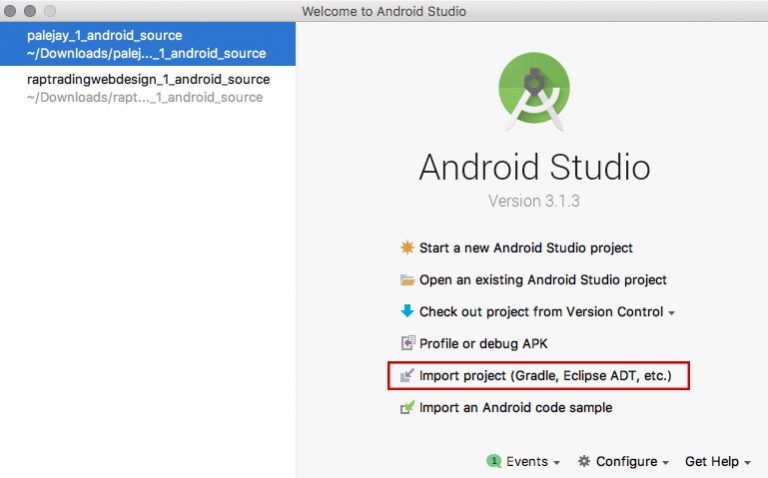Image resolution: width=768 pixels, height=478 pixels.
Task: Choose Import project (Gradle, Eclipse ADT, etc.) text
Action: click(x=545, y=376)
